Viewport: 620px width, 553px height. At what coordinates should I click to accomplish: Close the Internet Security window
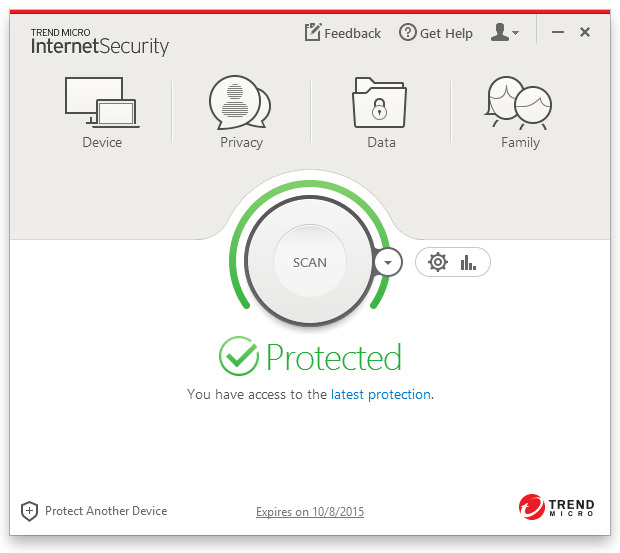click(585, 32)
